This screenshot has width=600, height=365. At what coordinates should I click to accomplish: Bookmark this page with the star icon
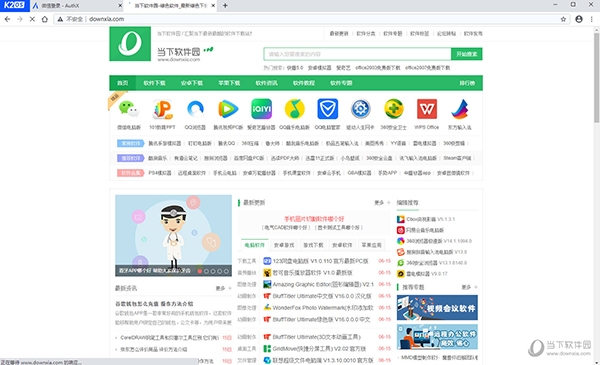(x=563, y=19)
